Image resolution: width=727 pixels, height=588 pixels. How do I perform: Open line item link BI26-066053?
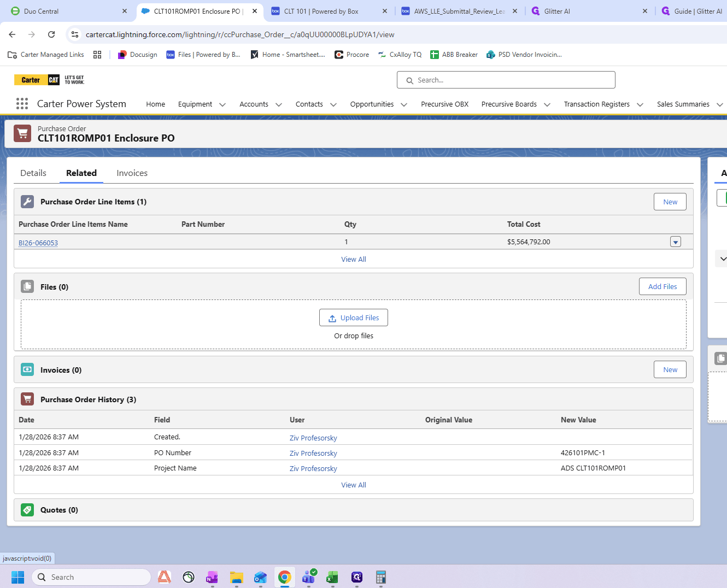click(x=38, y=243)
